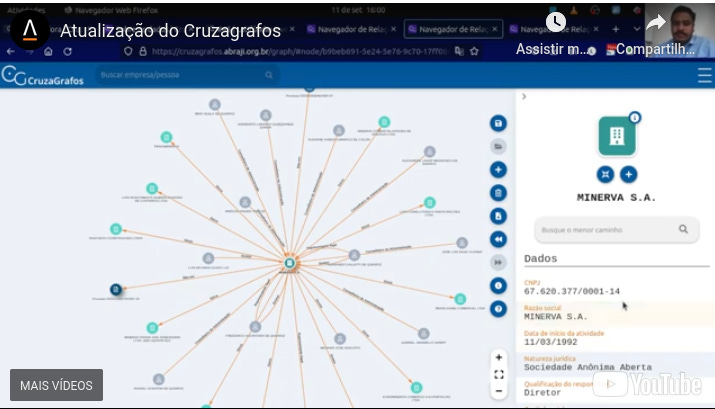Image resolution: width=715 pixels, height=409 pixels.
Task: Click the info round button in graph toolbar
Action: click(498, 286)
